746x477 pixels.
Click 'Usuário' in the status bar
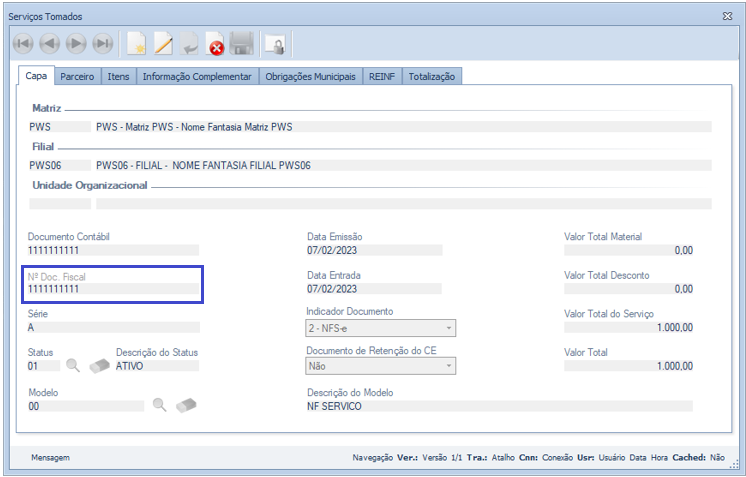pos(612,458)
